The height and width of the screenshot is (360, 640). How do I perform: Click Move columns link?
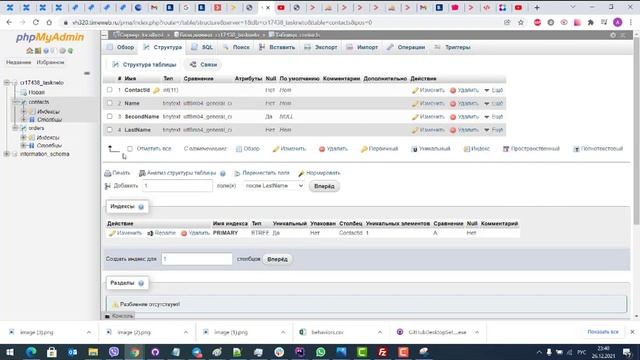[262, 173]
